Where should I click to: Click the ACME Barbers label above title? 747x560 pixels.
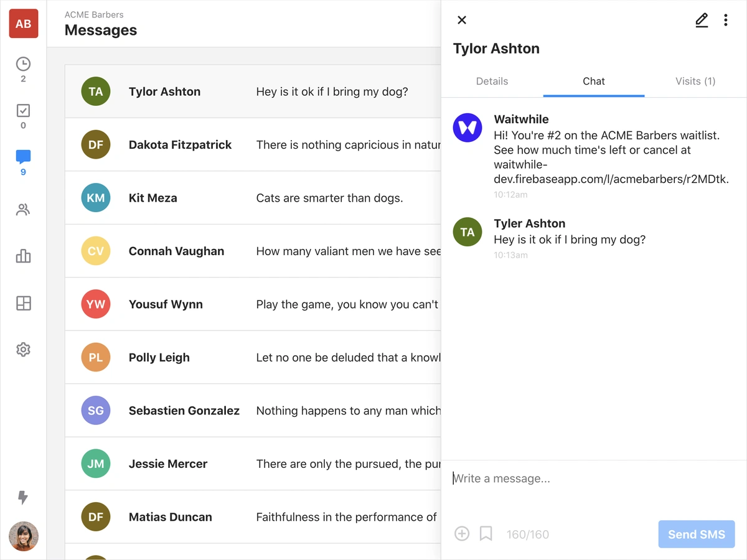(94, 14)
